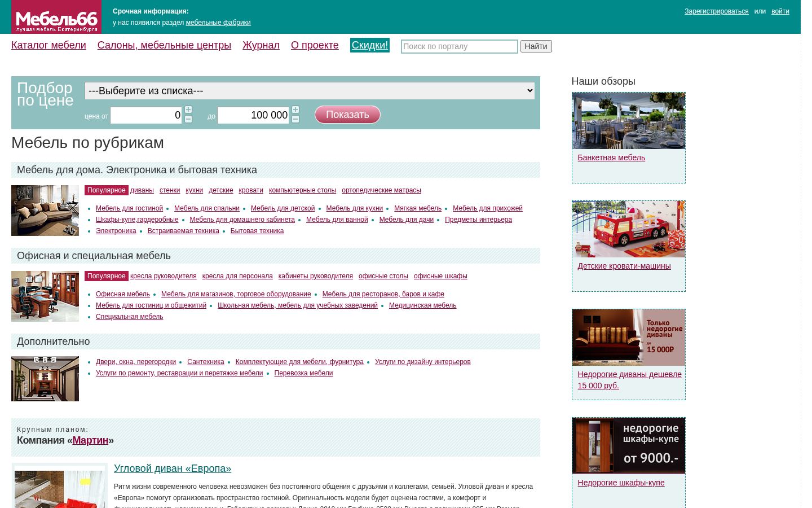Open Медицинская мебель category
This screenshot has height=508, width=812.
(x=423, y=305)
